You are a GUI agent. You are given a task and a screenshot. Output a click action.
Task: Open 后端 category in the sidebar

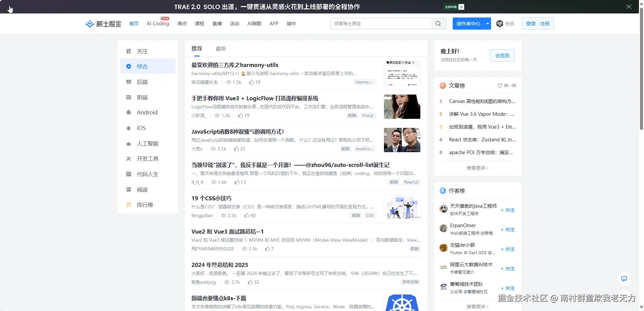tap(148, 82)
